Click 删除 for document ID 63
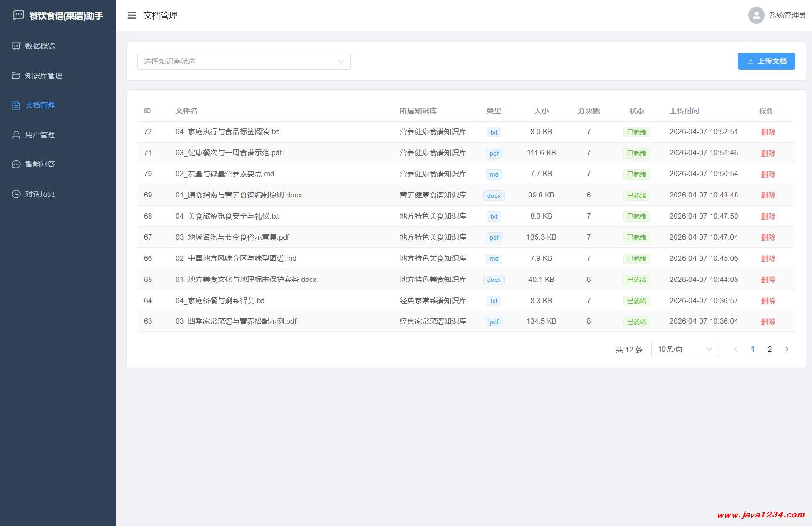This screenshot has height=526, width=812. point(768,322)
